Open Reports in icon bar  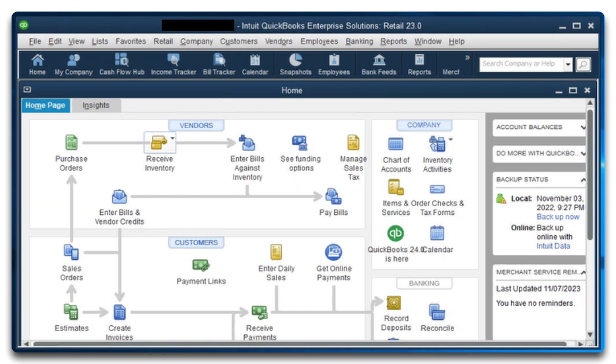[419, 65]
